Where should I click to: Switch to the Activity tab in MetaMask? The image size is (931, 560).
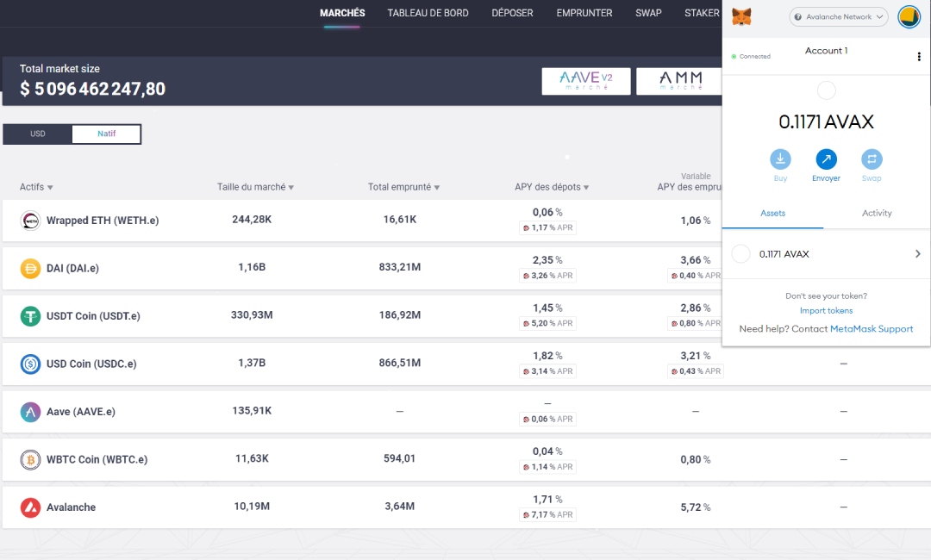tap(877, 214)
